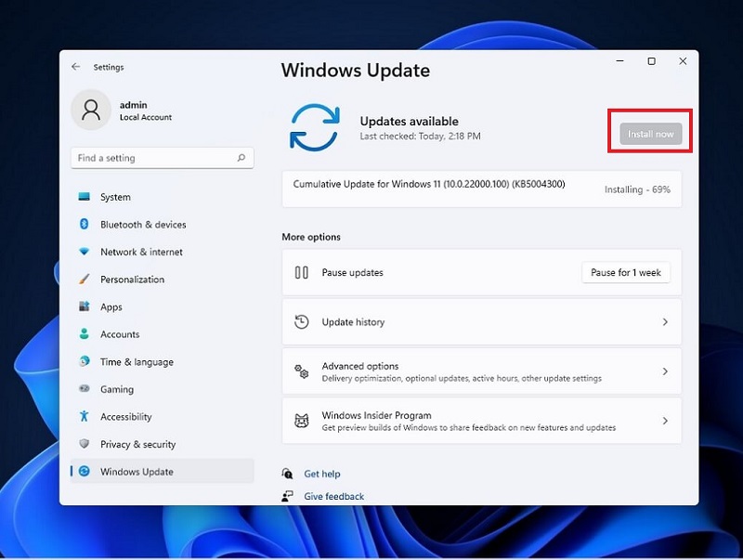
Task: Go to Bluetooth & devices settings
Action: tap(162, 224)
